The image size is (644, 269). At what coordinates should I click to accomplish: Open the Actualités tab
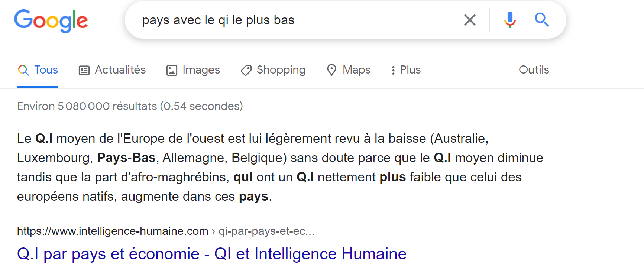(112, 70)
